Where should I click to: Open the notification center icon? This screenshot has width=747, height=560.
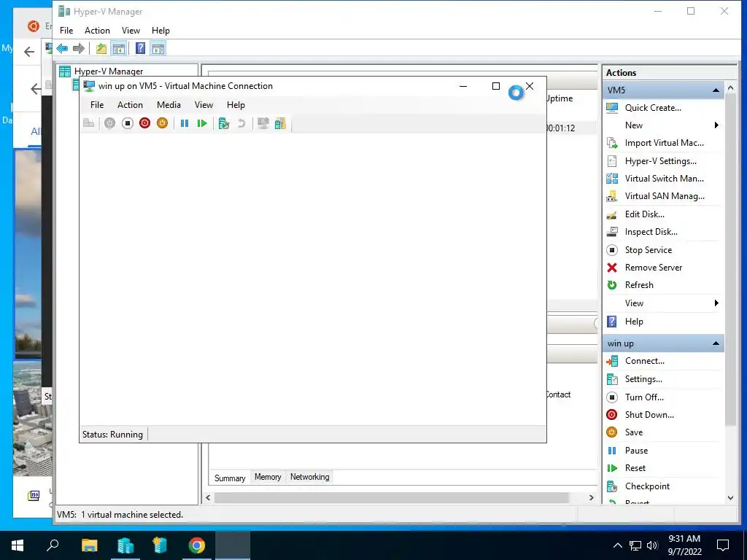pyautogui.click(x=723, y=545)
